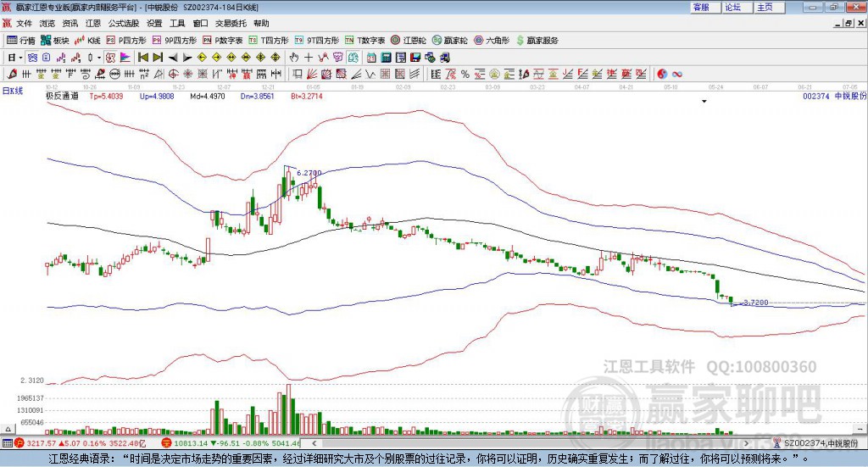Click the SZ002374 中锐股份 status bar entry
This screenshot has width=868, height=467.
[x=816, y=443]
